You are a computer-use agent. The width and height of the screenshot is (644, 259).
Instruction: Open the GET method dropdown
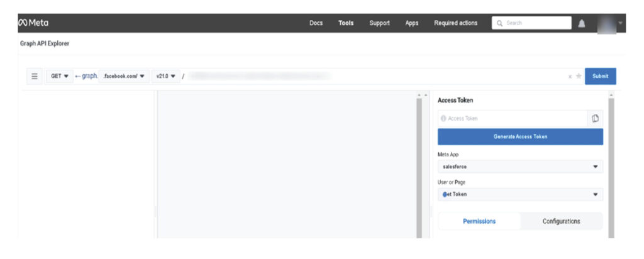pos(60,76)
